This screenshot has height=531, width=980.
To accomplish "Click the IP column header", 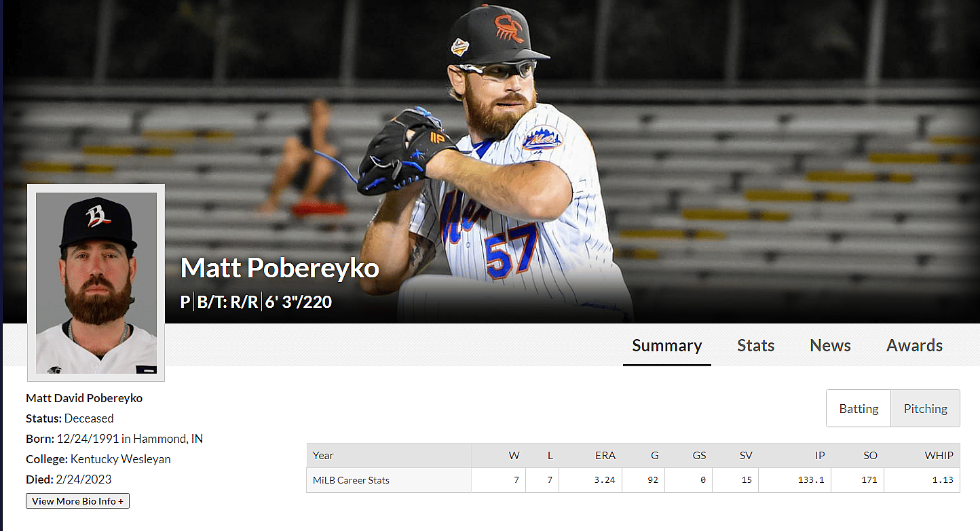I will (818, 456).
